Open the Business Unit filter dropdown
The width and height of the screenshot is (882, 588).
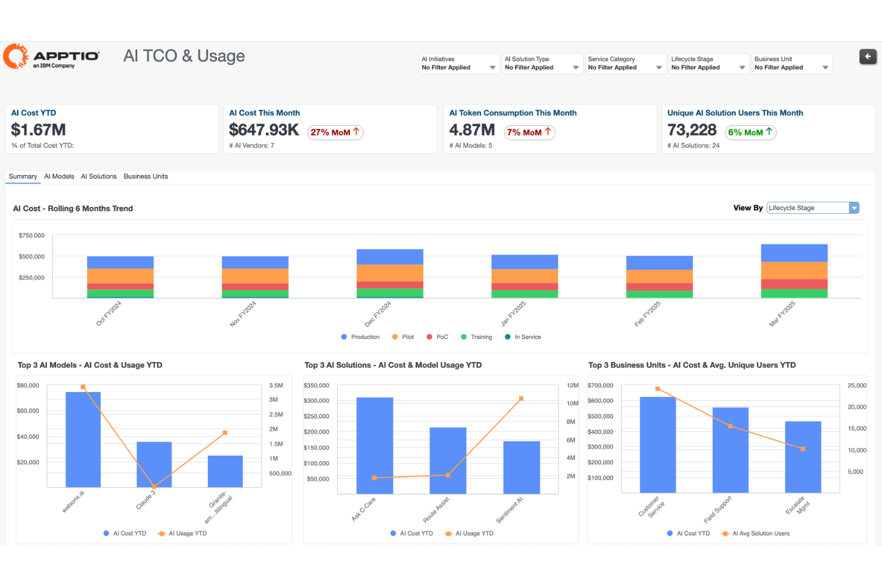tap(791, 64)
